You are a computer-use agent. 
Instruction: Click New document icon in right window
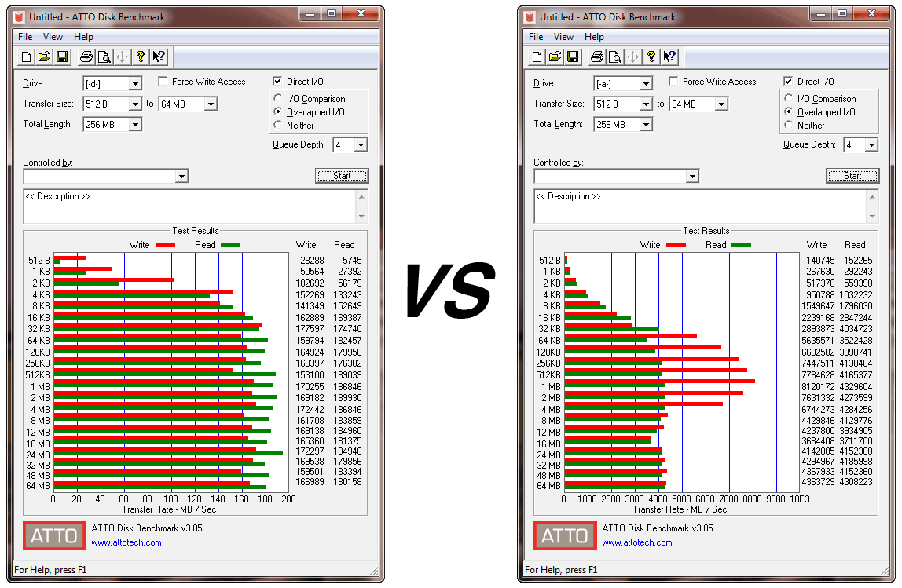click(x=537, y=57)
